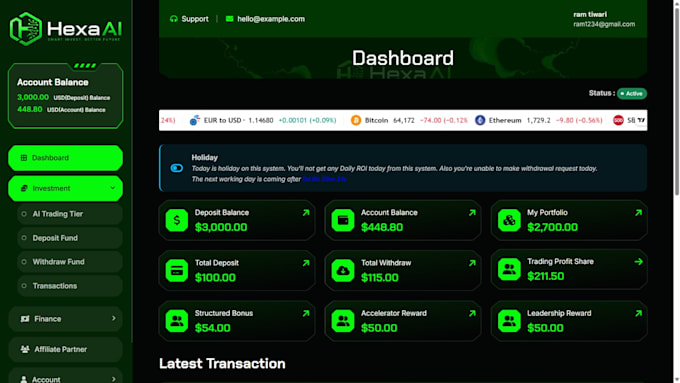Open Leadership Reward arrow
The width and height of the screenshot is (680, 383).
click(x=638, y=313)
